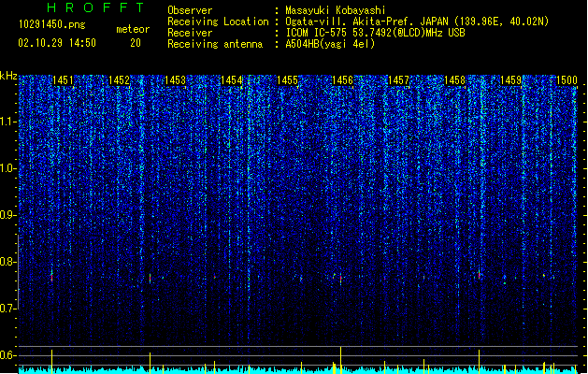Click the Receiving antenna label

tap(215, 44)
